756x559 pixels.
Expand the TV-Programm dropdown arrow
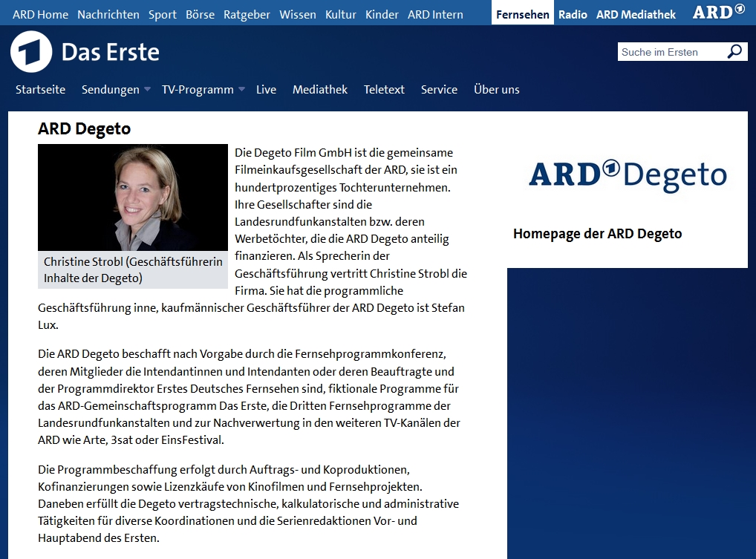tap(242, 89)
